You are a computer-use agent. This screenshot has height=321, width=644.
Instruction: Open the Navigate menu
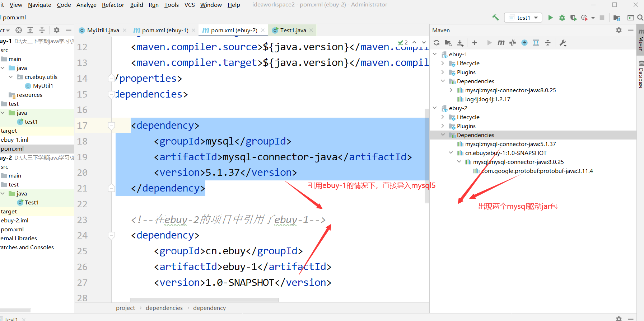point(39,5)
